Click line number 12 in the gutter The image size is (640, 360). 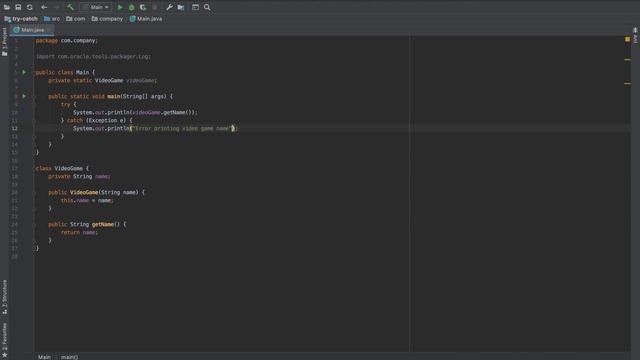(15, 128)
